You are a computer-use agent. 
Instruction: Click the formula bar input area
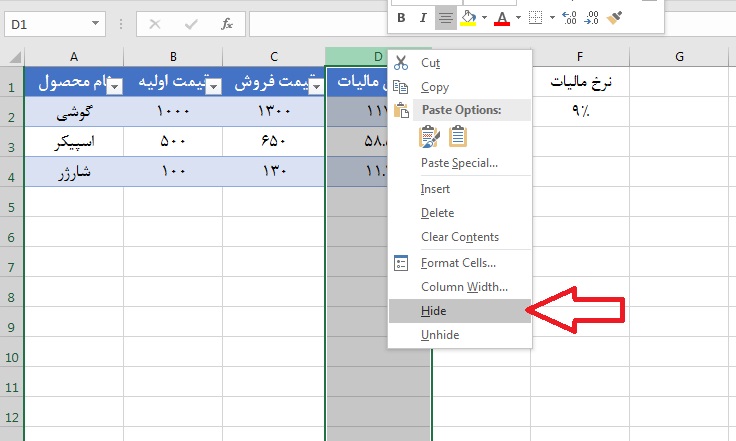coord(319,24)
